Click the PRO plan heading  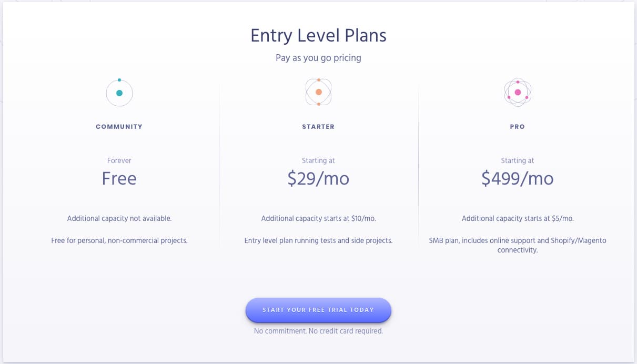point(517,126)
